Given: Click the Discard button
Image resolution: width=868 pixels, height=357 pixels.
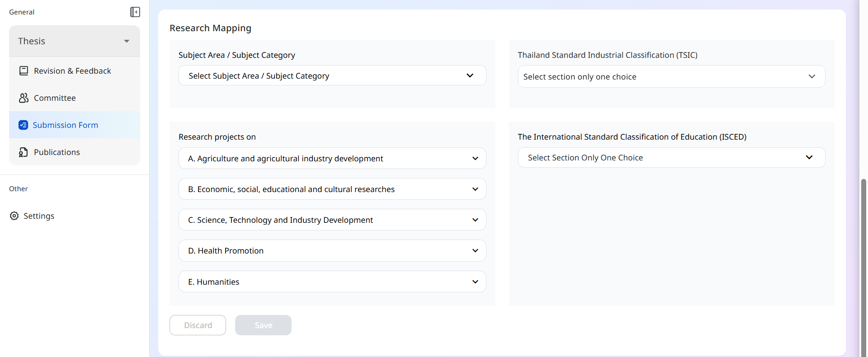Looking at the screenshot, I should tap(198, 325).
